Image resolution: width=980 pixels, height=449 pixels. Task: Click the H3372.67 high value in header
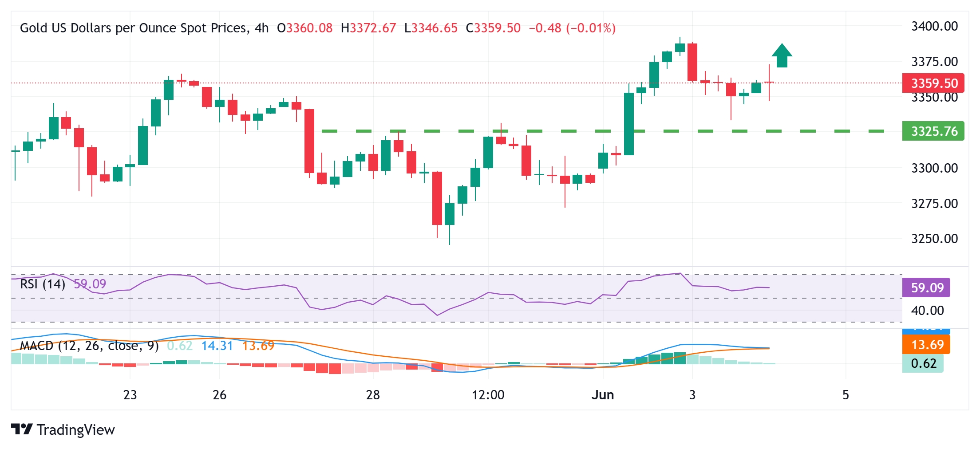click(x=368, y=28)
